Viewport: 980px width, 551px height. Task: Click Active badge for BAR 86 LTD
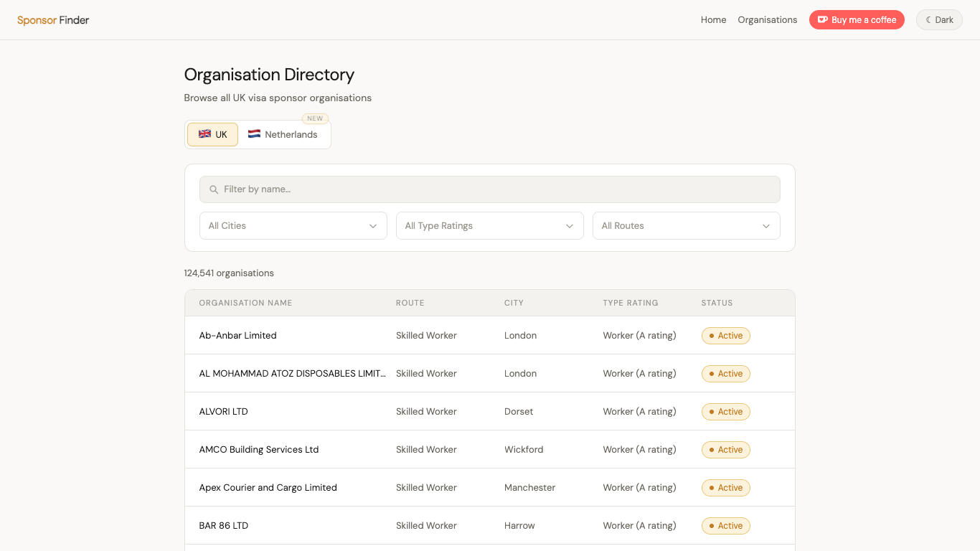pos(726,526)
